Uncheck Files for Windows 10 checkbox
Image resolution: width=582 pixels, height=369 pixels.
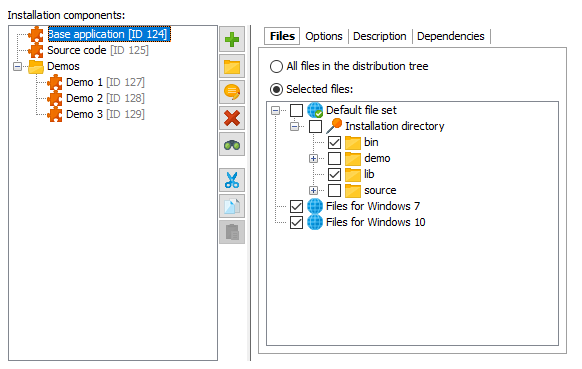296,222
